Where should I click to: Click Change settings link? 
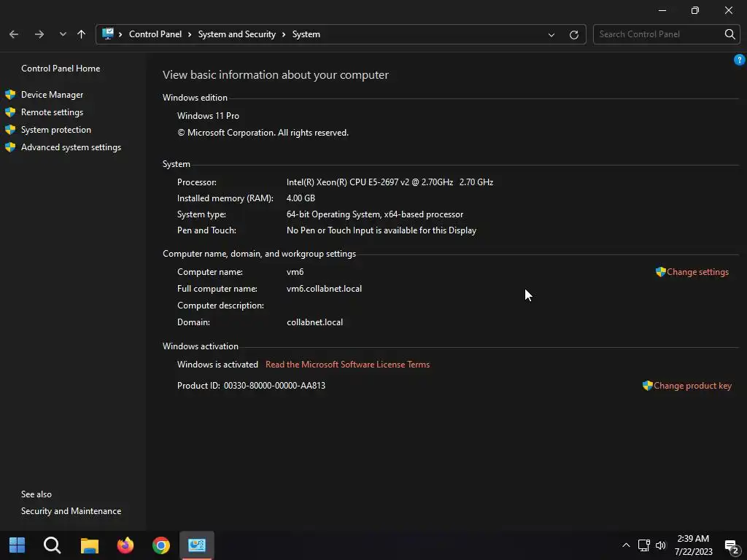pyautogui.click(x=697, y=272)
